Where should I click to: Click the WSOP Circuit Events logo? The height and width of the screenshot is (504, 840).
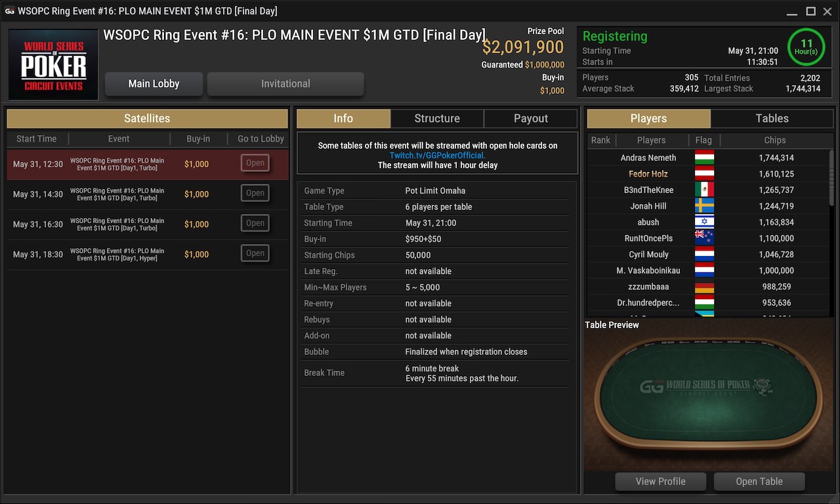[x=53, y=64]
